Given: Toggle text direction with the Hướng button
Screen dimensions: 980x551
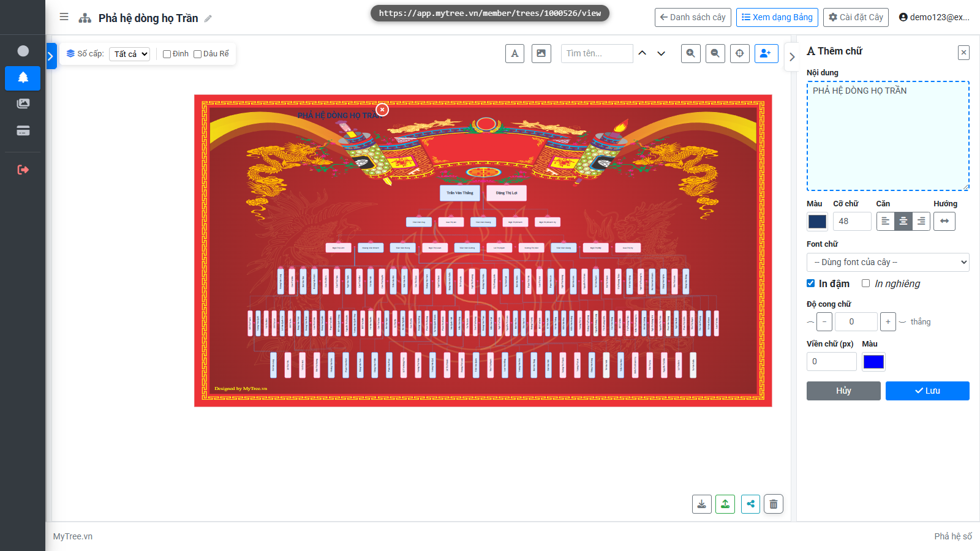Looking at the screenshot, I should [944, 221].
